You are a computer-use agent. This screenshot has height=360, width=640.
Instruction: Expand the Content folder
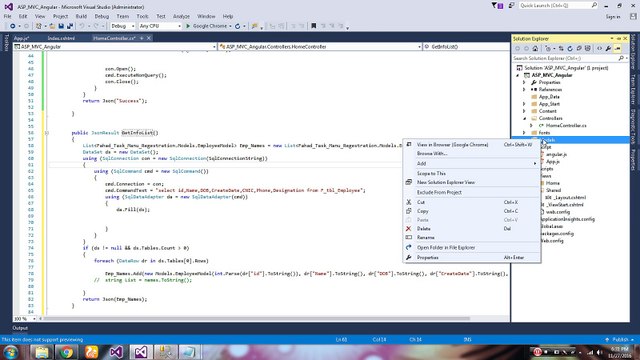(524, 111)
